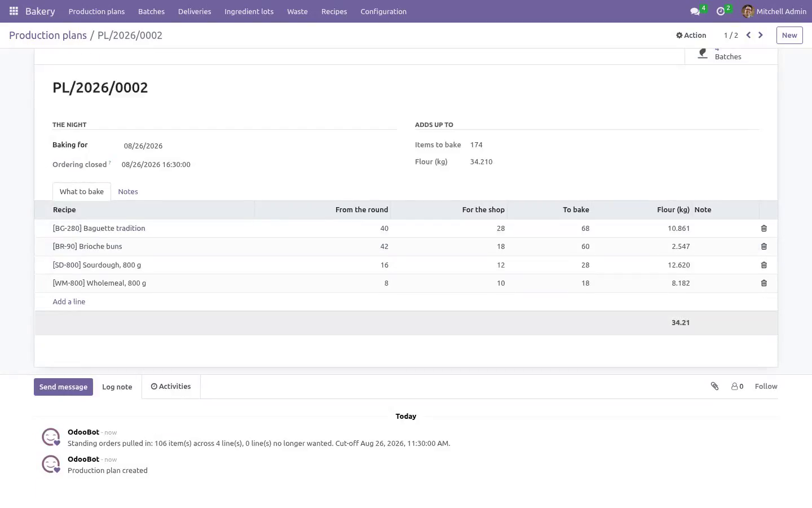Click Baking for date field 08/26/2026
Viewport: 812px width, 508px height.
143,146
